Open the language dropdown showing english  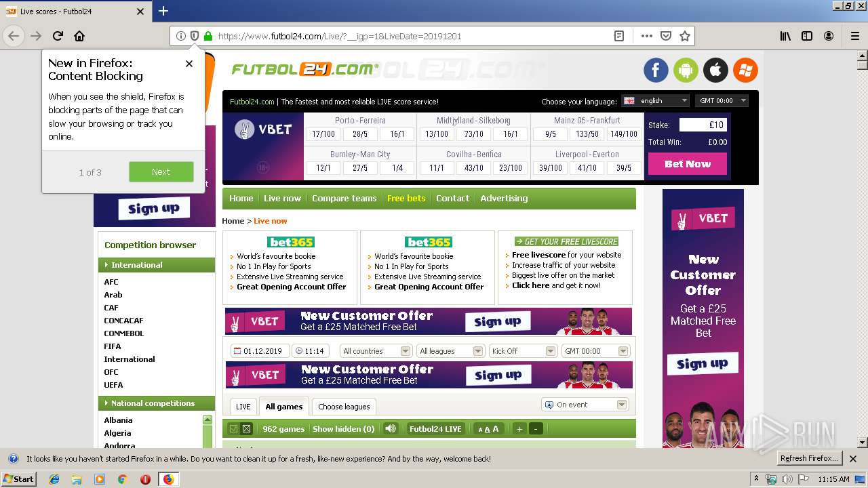tap(655, 100)
